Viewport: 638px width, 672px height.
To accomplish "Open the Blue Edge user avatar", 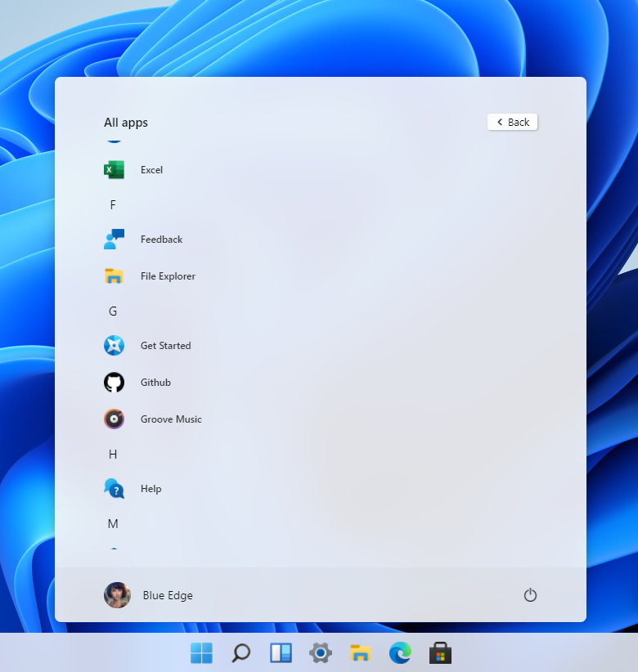I will point(117,595).
